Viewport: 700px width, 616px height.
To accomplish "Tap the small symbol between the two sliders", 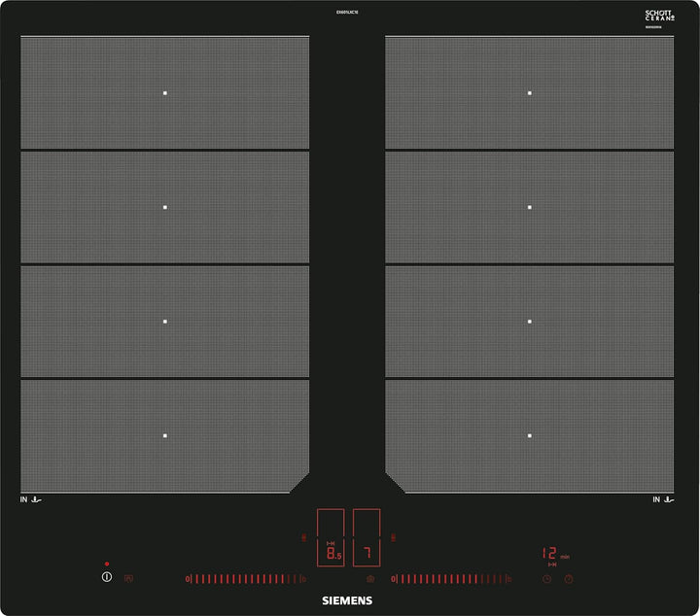I will pyautogui.click(x=369, y=579).
